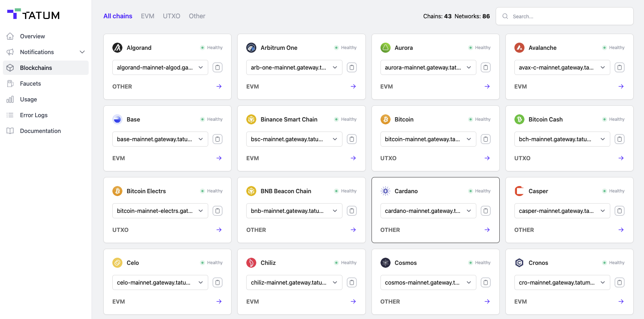Screen dimensions: 644x319
Task: Click the Binance Smart Chain card title
Action: click(289, 119)
